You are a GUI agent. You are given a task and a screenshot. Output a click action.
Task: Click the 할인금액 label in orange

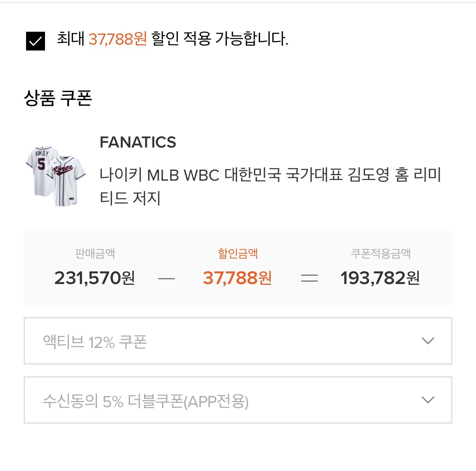(x=238, y=253)
